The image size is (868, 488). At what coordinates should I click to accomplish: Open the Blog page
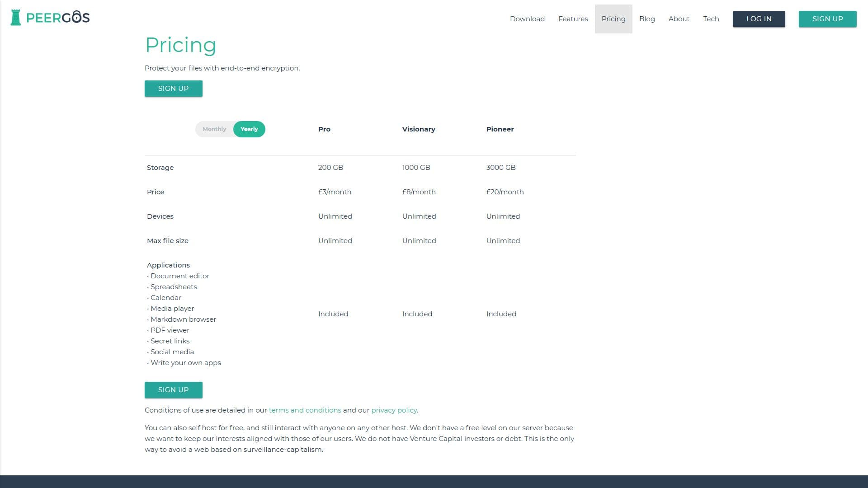coord(647,19)
